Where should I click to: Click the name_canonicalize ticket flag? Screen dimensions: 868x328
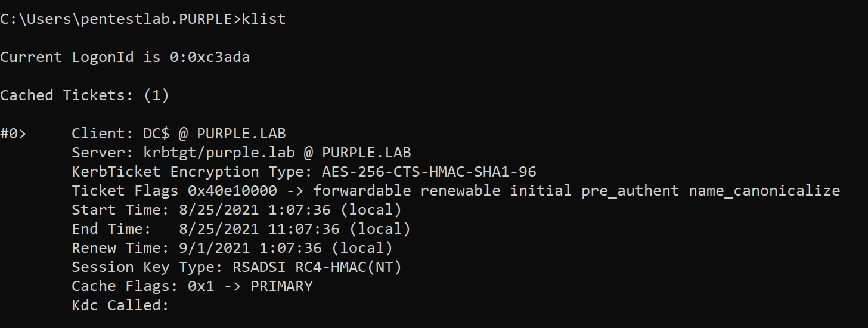pyautogui.click(x=764, y=191)
